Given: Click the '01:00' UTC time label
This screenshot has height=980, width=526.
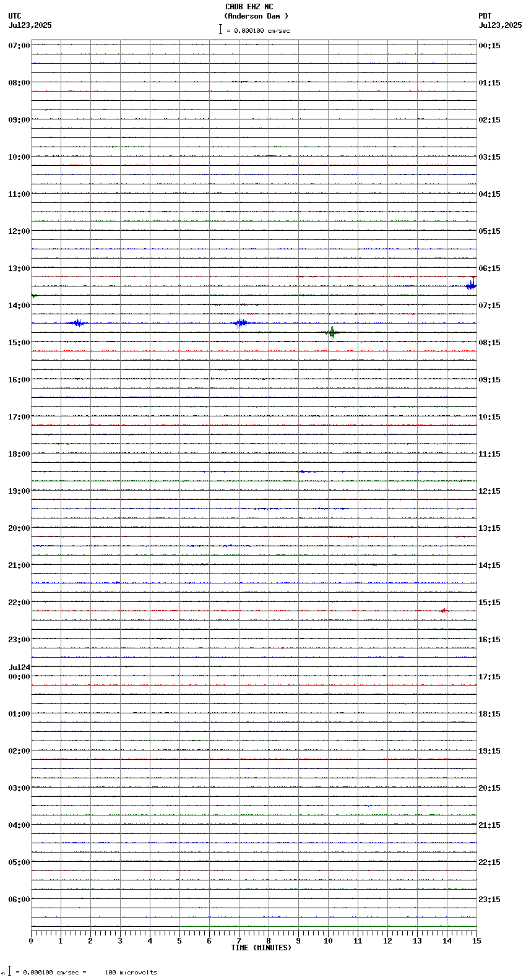Looking at the screenshot, I should [x=19, y=714].
